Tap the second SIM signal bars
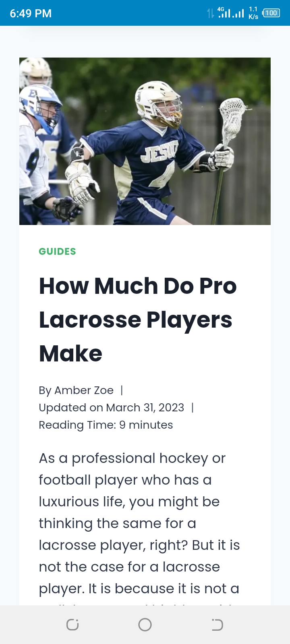Image resolution: width=290 pixels, height=644 pixels. pos(238,14)
